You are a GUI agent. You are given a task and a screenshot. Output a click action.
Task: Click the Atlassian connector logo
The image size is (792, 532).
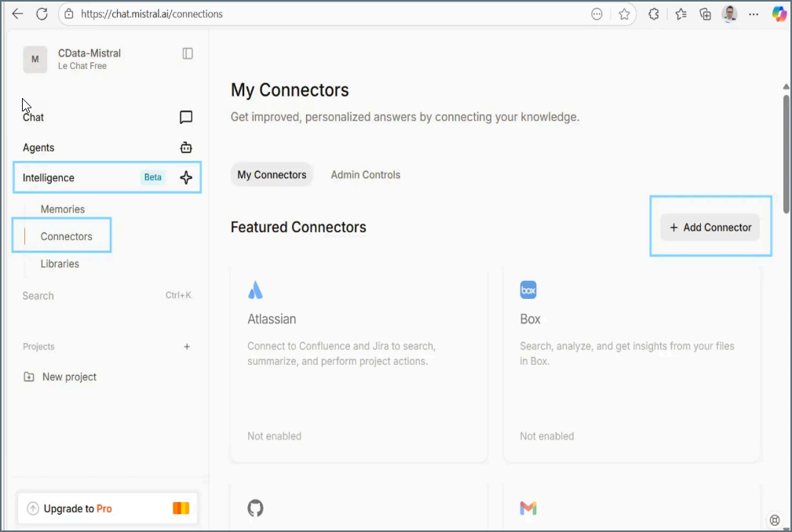[x=255, y=290]
